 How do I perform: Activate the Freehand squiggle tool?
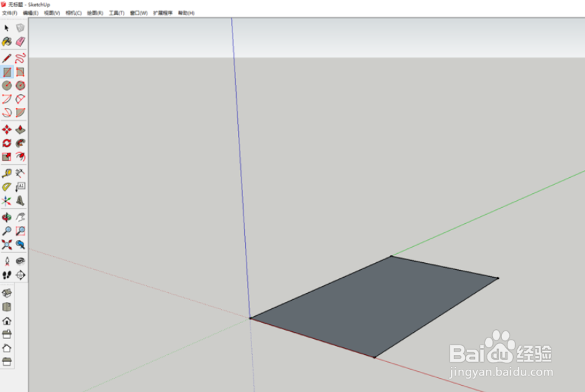coord(20,58)
